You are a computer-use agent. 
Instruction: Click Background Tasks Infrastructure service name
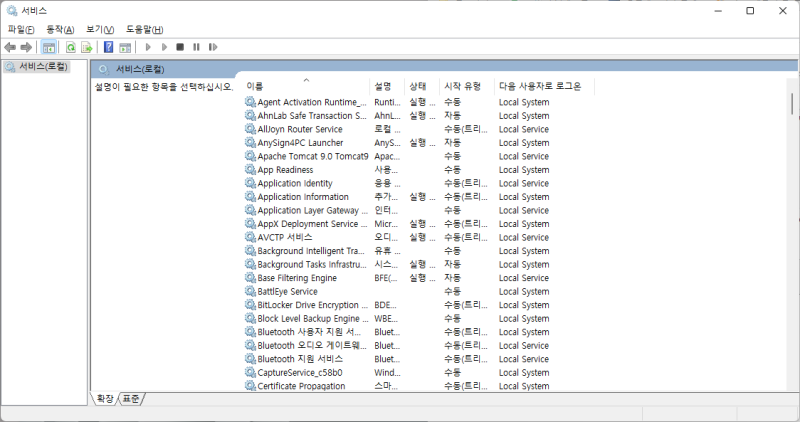(x=312, y=264)
